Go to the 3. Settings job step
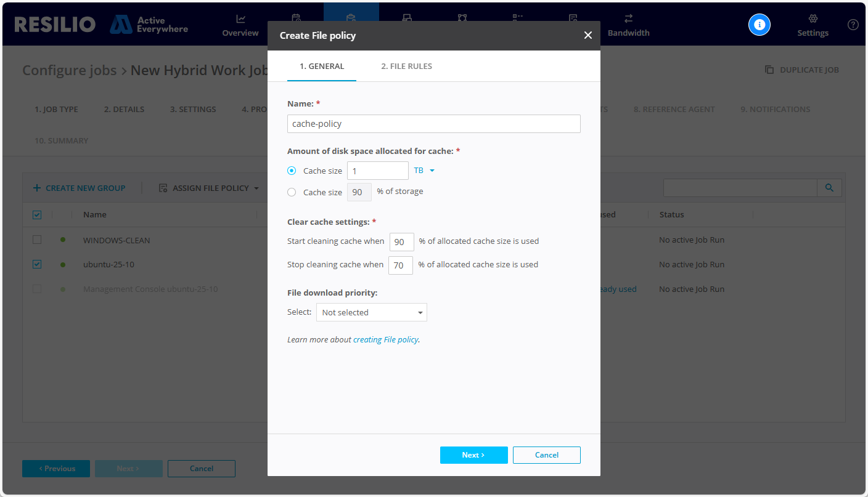The image size is (868, 497). pyautogui.click(x=193, y=109)
